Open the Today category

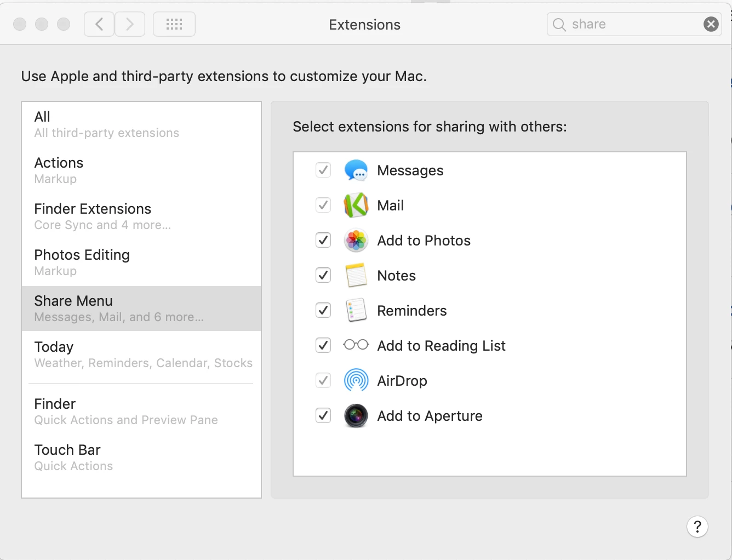(x=141, y=355)
